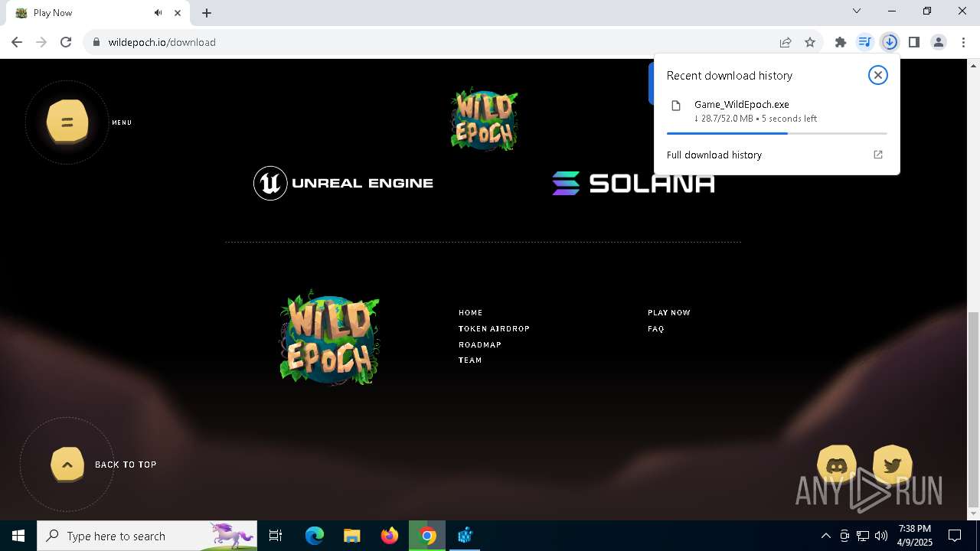Open Task View on the taskbar
This screenshot has height=551, width=980.
pos(276,536)
